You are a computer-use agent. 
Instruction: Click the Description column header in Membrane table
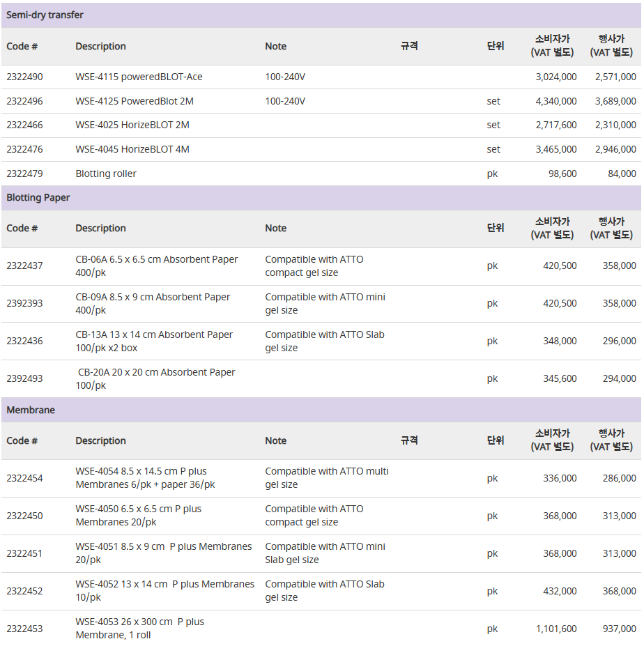100,441
